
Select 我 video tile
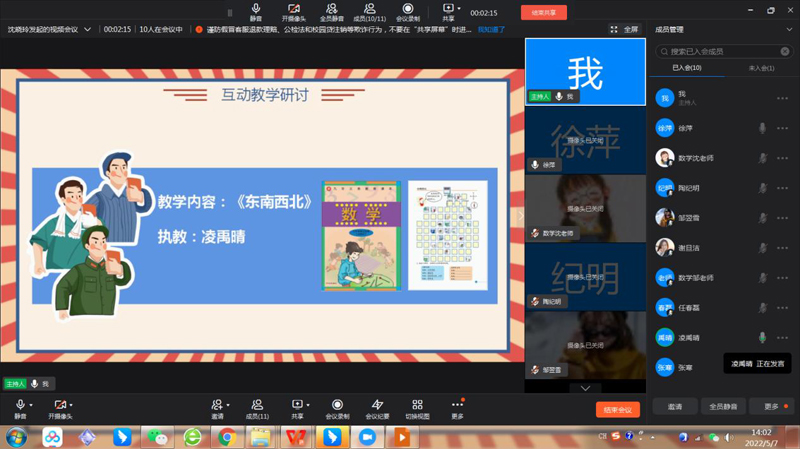click(x=585, y=71)
